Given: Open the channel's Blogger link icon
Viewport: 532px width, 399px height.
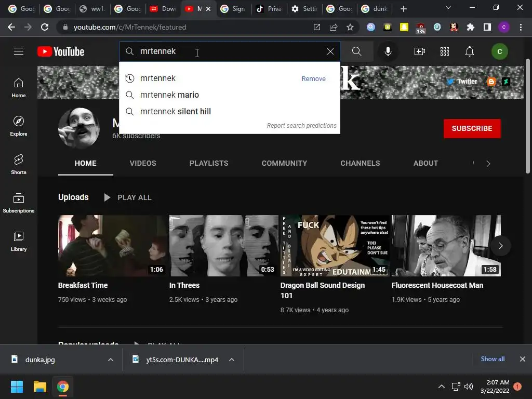Looking at the screenshot, I should coord(491,82).
